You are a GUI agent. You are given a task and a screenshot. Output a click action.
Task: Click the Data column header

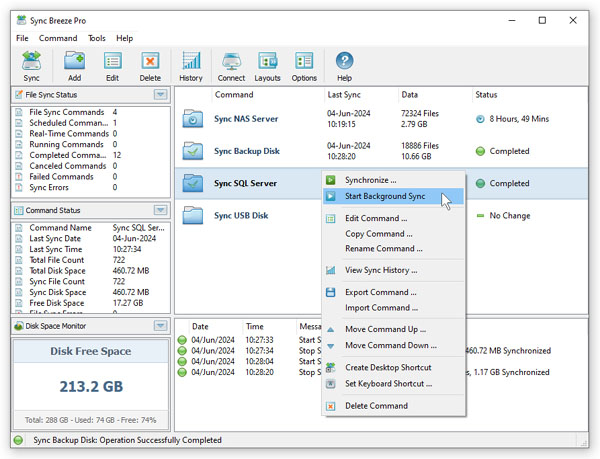(409, 94)
